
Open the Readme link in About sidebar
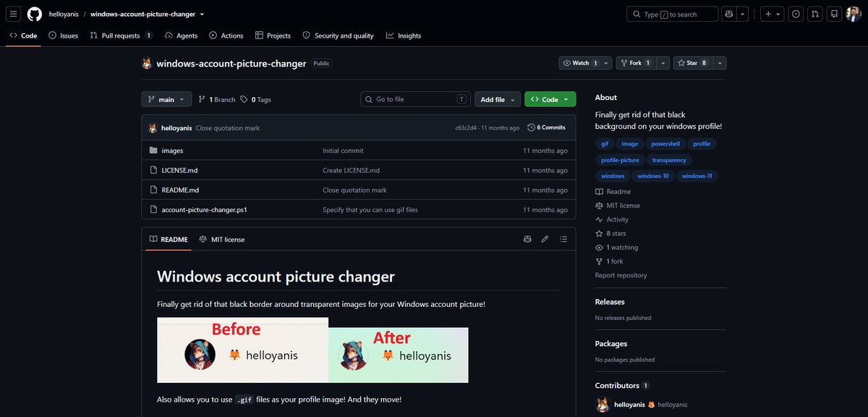pyautogui.click(x=613, y=191)
